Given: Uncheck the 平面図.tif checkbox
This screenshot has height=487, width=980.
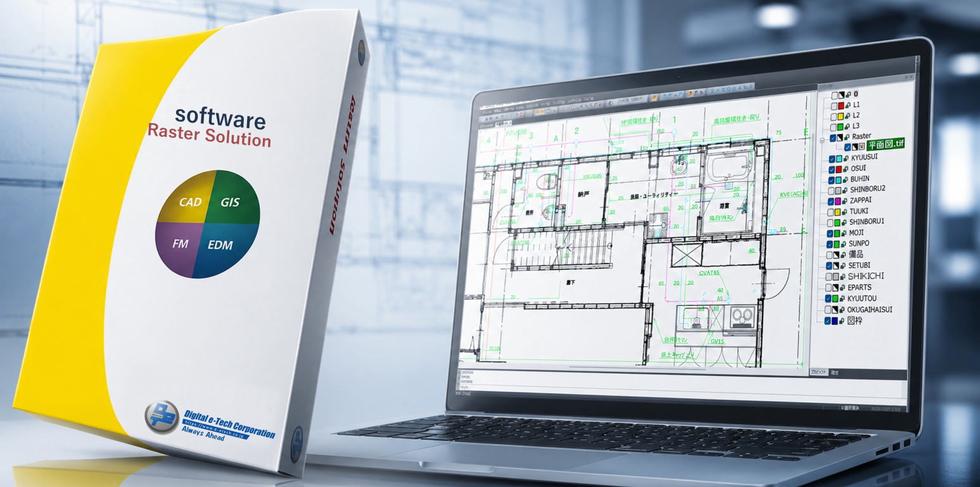Looking at the screenshot, I should click(x=848, y=146).
